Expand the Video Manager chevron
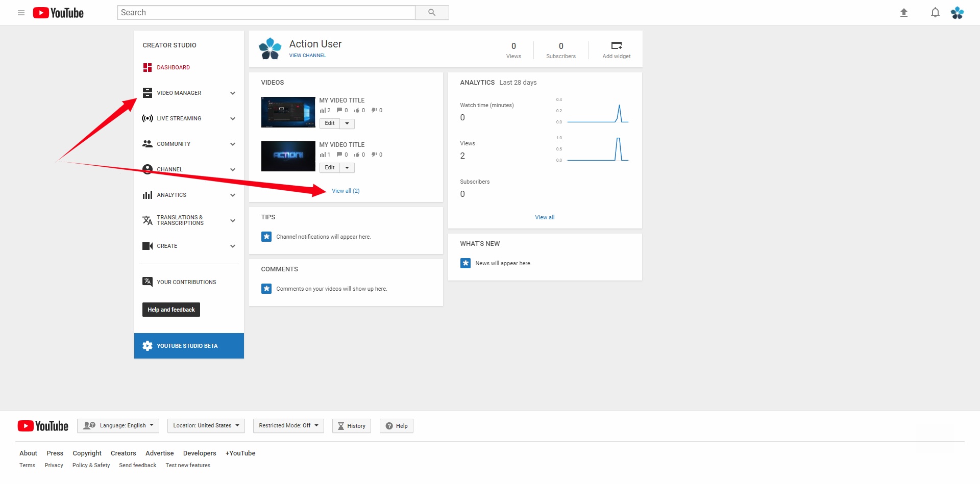 [x=233, y=93]
